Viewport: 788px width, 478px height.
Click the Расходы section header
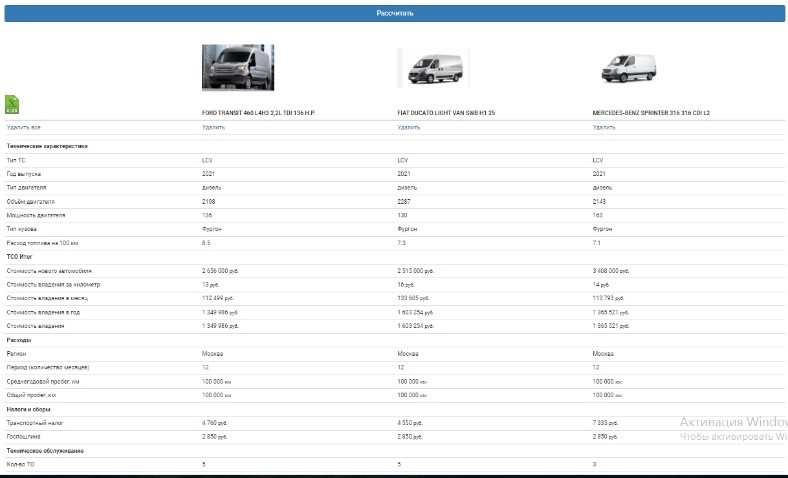pos(19,340)
